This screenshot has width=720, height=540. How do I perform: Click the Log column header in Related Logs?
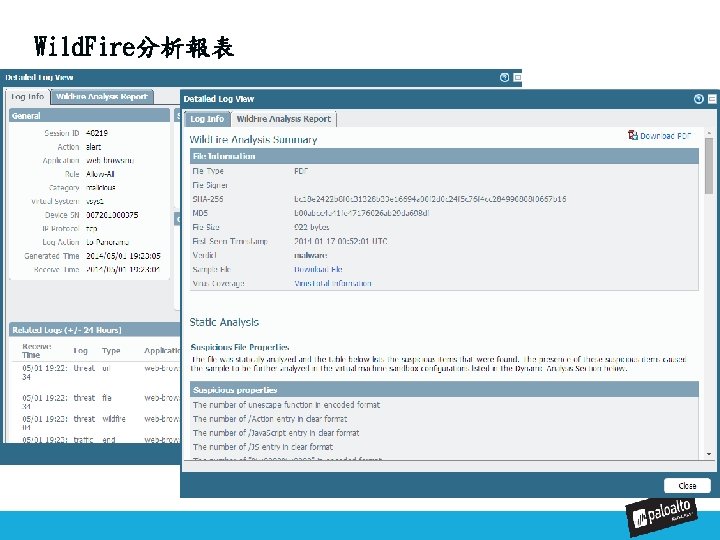(80, 351)
